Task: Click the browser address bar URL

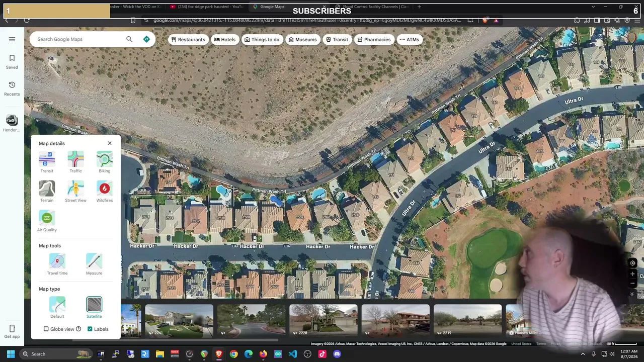Action: (x=307, y=20)
